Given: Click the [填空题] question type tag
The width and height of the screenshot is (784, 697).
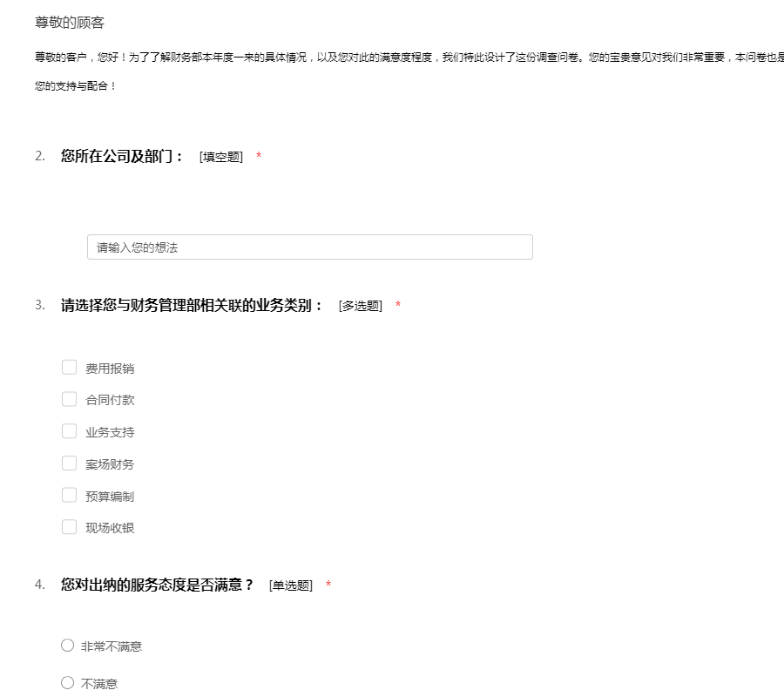Looking at the screenshot, I should [221, 157].
